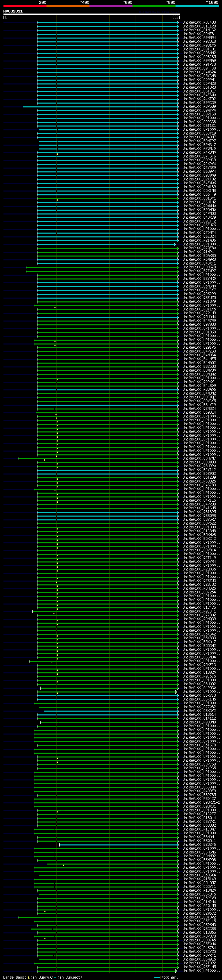
Task: Click the red 20% identity legend segment
Action: pyautogui.click(x=25, y=6)
